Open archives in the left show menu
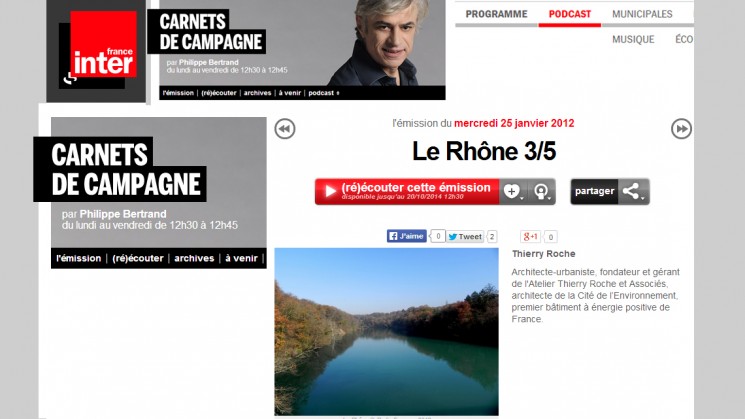This screenshot has height=419, width=745. (x=194, y=258)
